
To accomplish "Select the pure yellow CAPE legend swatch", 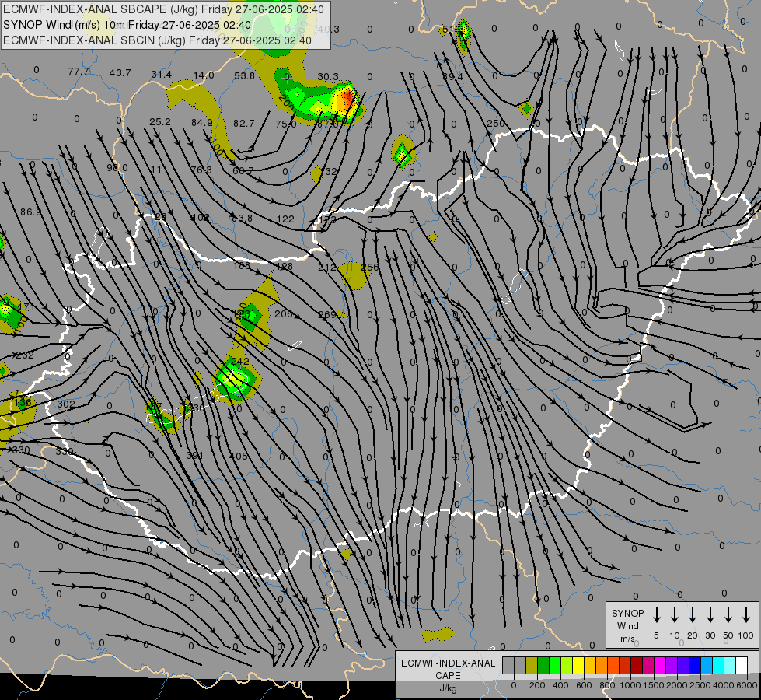I will [578, 665].
